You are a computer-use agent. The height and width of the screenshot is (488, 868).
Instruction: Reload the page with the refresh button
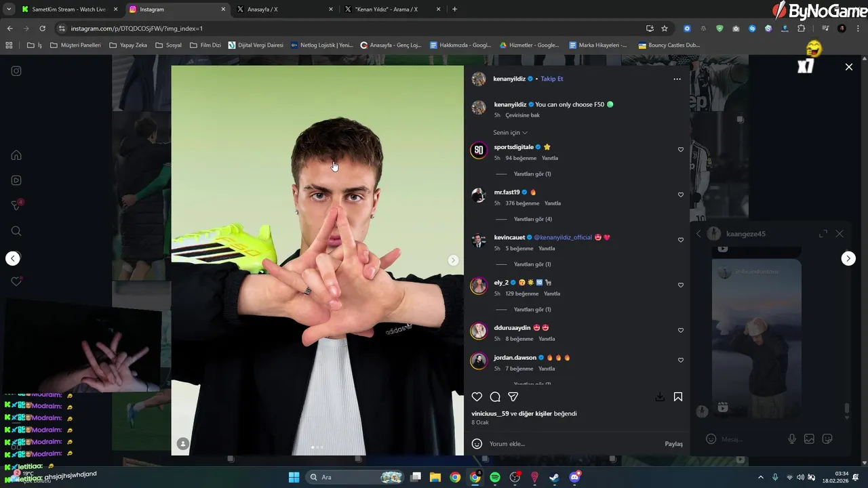pos(42,28)
